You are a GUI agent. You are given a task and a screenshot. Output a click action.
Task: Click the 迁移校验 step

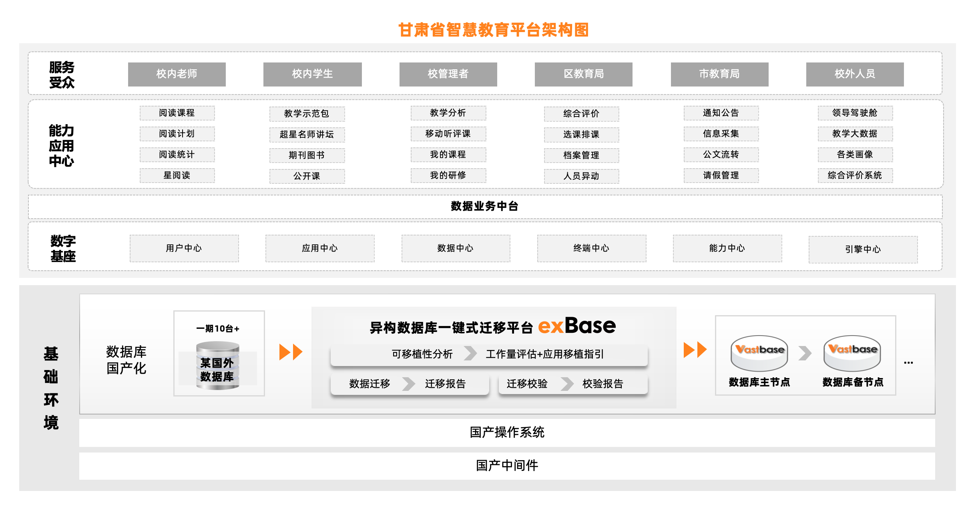coord(527,384)
